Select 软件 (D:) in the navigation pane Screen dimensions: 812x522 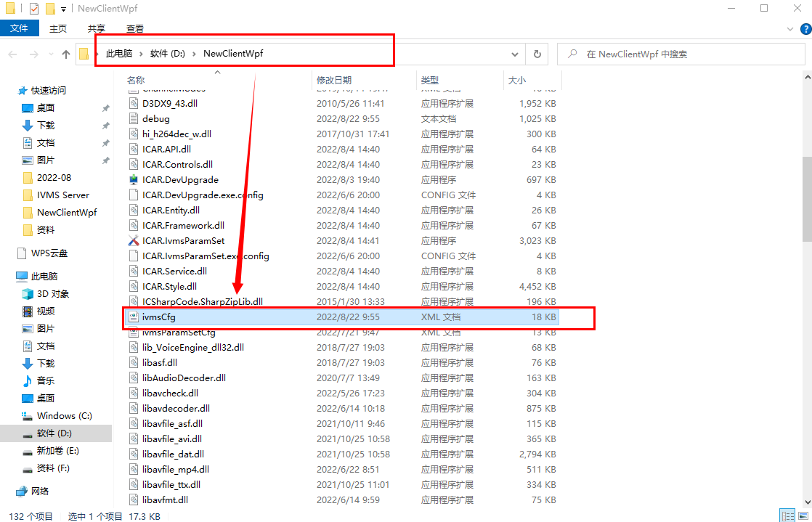[x=56, y=433]
